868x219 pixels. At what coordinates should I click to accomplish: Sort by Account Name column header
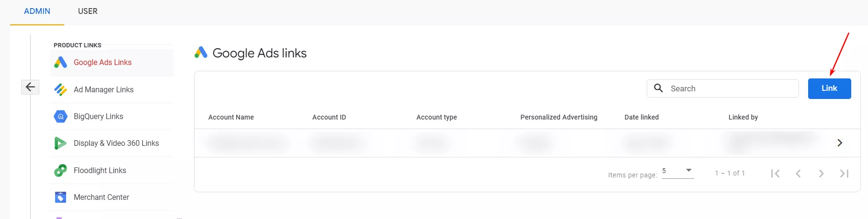click(x=231, y=117)
